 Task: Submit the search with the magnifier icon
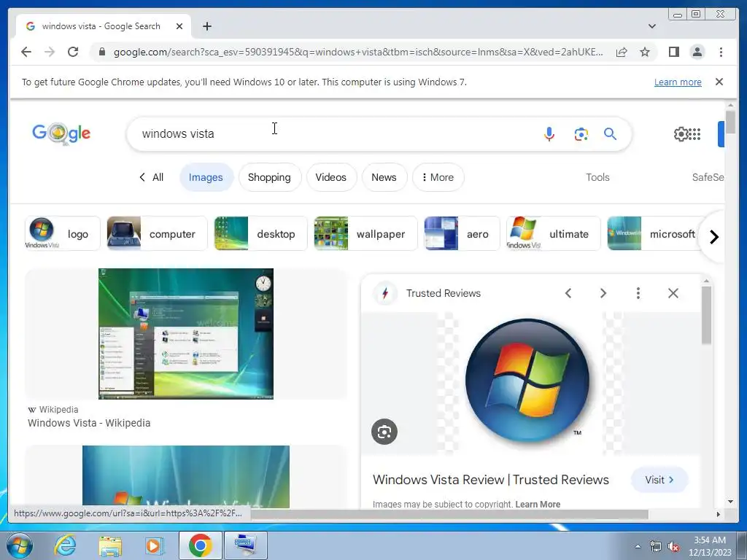point(611,134)
